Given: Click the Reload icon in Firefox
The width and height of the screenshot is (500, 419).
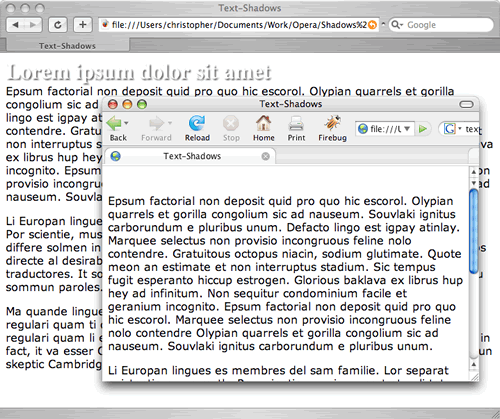Looking at the screenshot, I should [197, 123].
